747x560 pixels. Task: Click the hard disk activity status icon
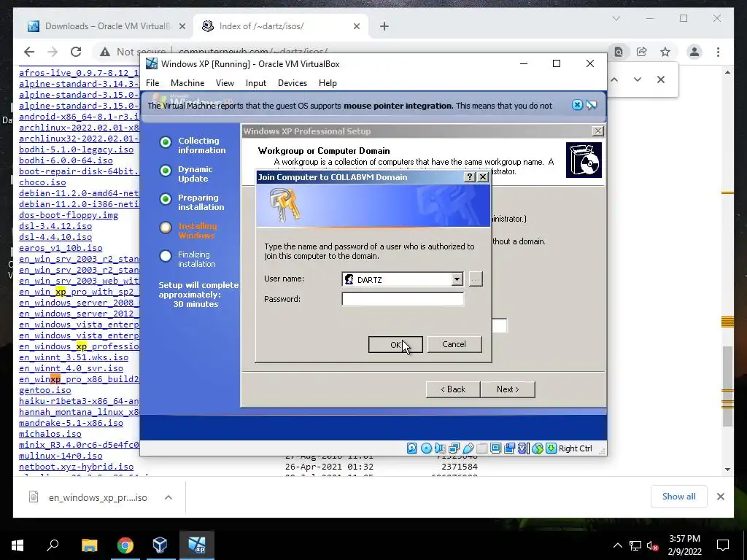[x=412, y=448]
